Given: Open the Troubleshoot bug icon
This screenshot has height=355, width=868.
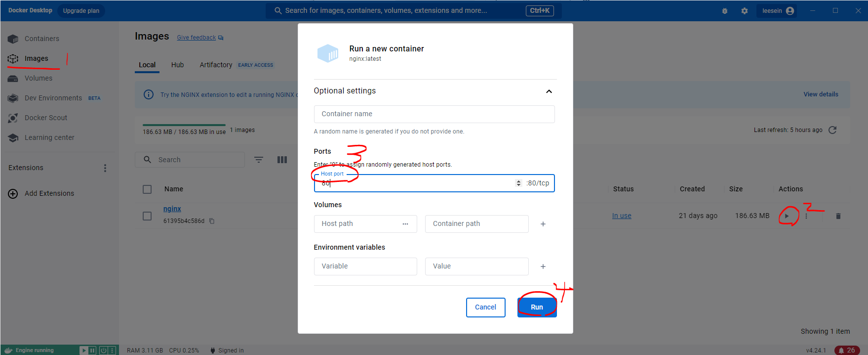Looking at the screenshot, I should pos(725,11).
